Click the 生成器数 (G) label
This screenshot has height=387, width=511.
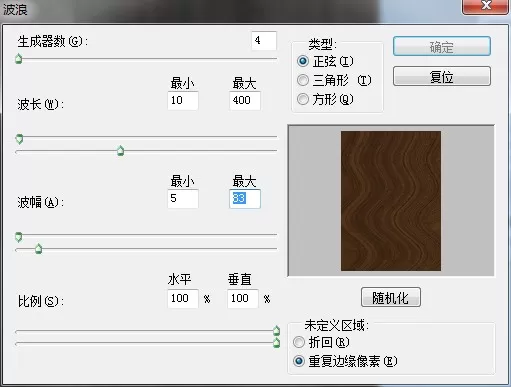point(53,42)
